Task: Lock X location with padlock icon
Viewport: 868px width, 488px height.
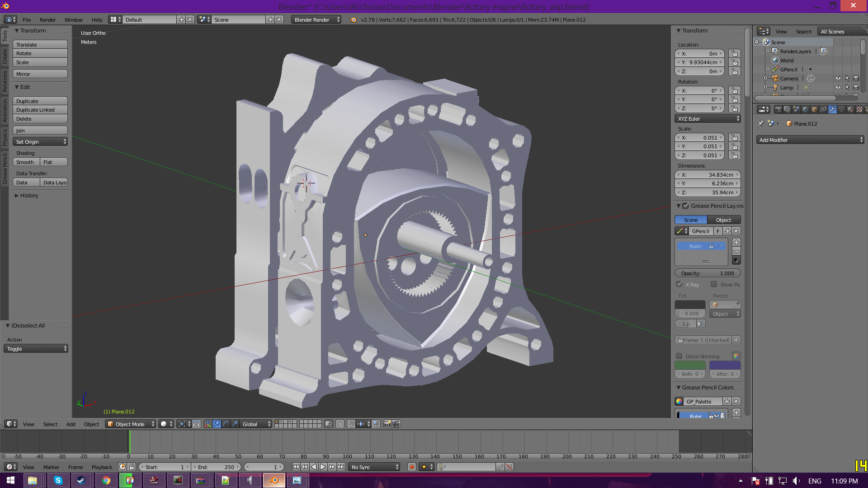Action: [x=735, y=53]
